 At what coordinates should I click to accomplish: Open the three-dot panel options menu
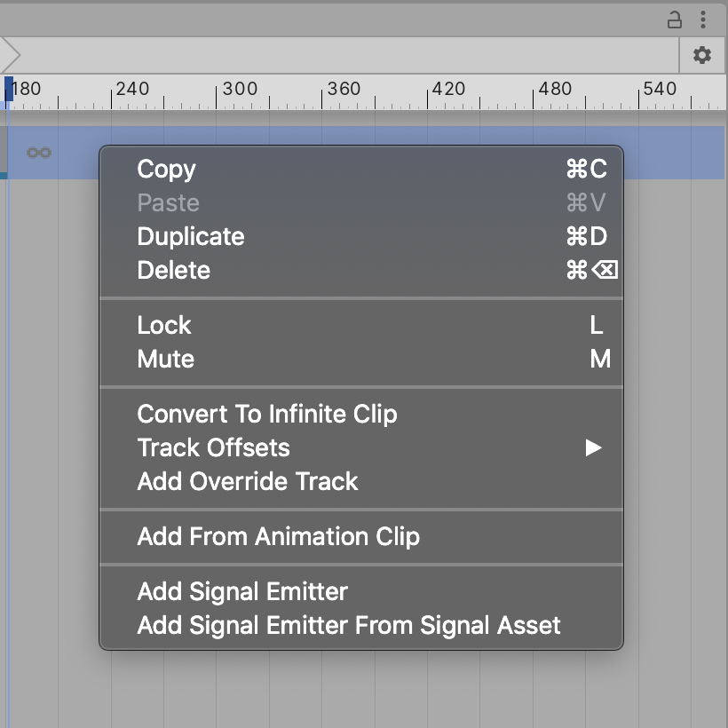tap(702, 20)
